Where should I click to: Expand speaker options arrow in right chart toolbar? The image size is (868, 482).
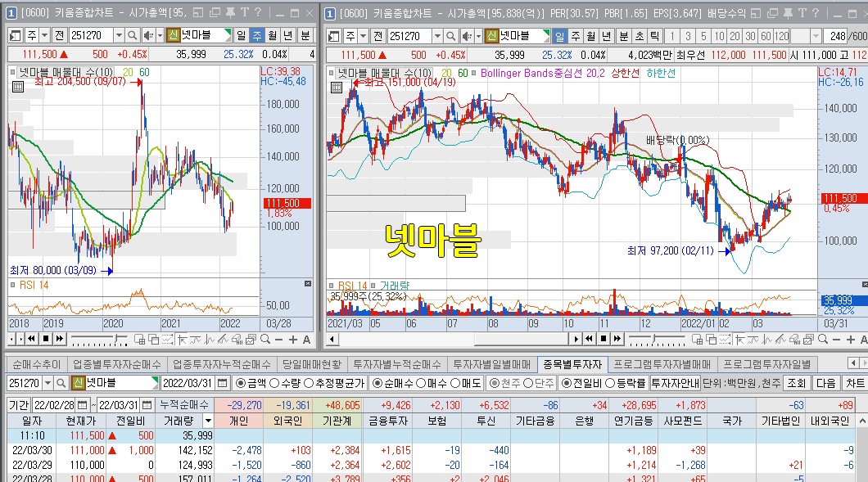[478, 37]
